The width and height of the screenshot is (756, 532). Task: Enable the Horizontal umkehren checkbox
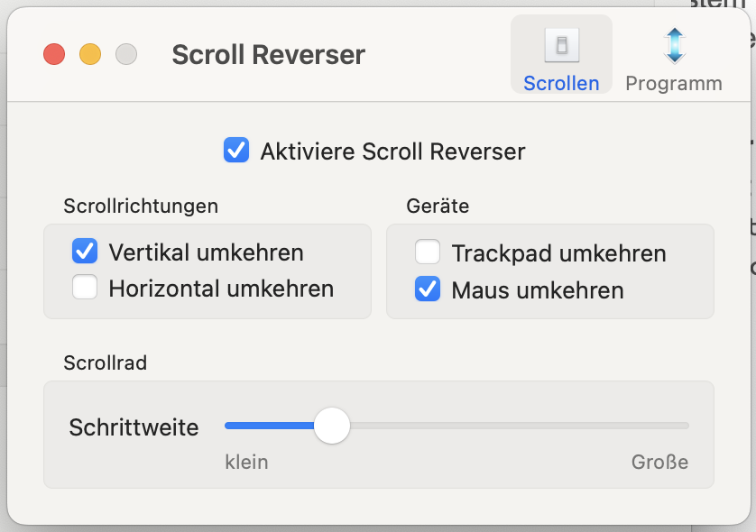coord(85,289)
